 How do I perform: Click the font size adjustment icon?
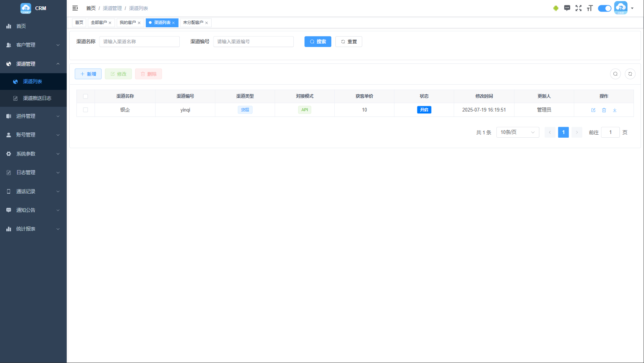pos(590,8)
